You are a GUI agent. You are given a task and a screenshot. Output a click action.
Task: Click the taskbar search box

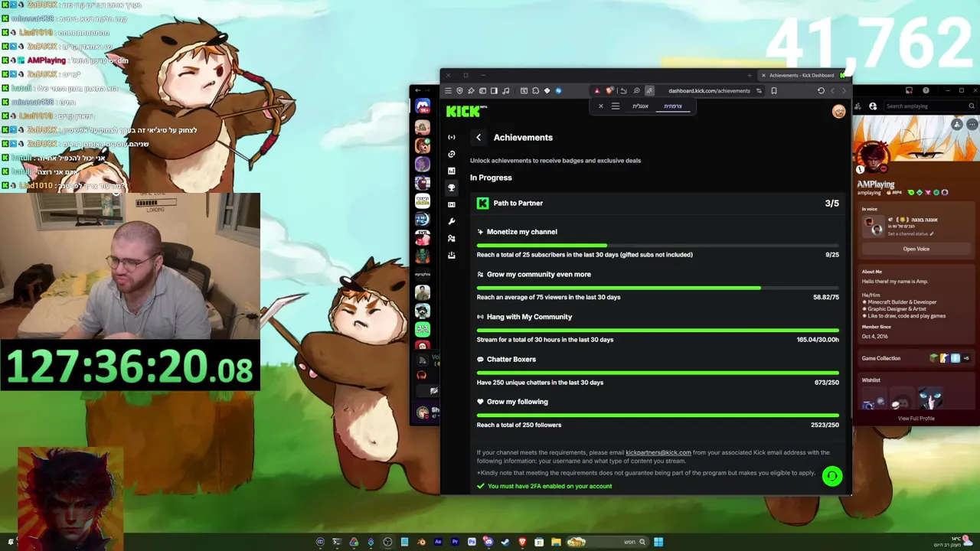(x=608, y=542)
